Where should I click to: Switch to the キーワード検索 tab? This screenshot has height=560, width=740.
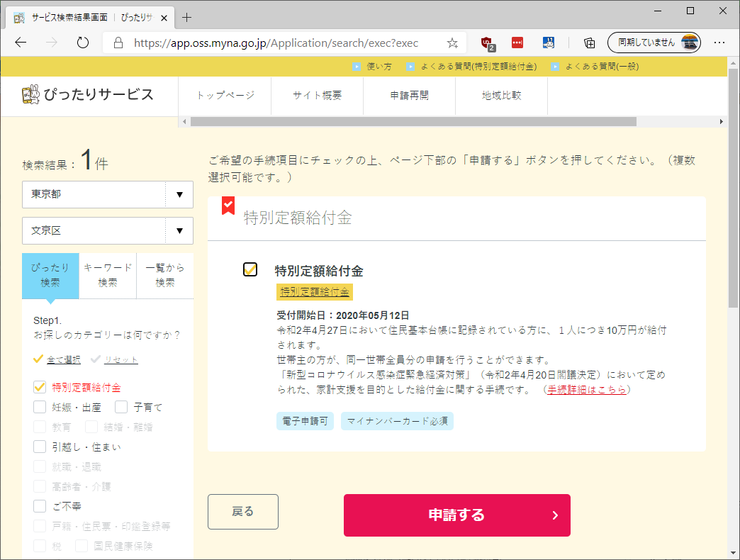click(x=108, y=275)
